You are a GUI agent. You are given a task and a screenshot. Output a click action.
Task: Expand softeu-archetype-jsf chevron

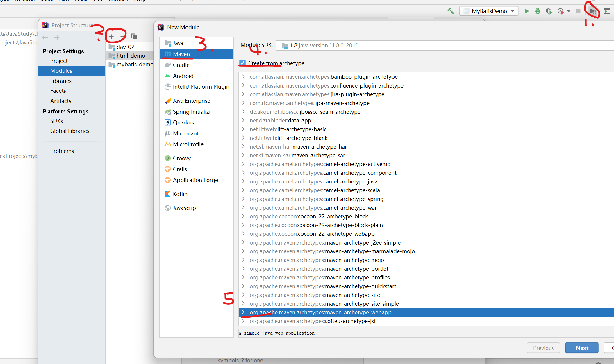[x=243, y=321]
